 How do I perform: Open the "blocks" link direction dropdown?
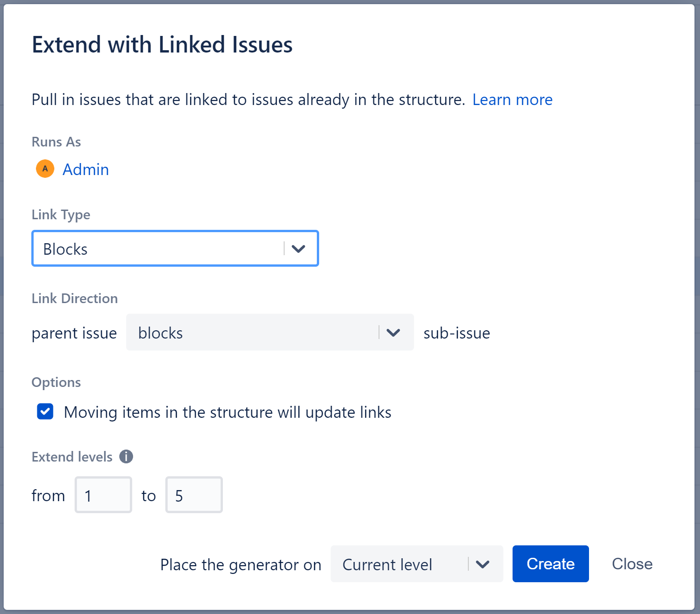coord(394,332)
